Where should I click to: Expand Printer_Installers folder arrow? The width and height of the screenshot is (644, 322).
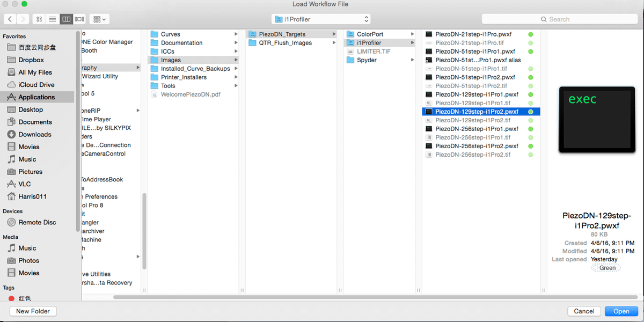[x=236, y=77]
